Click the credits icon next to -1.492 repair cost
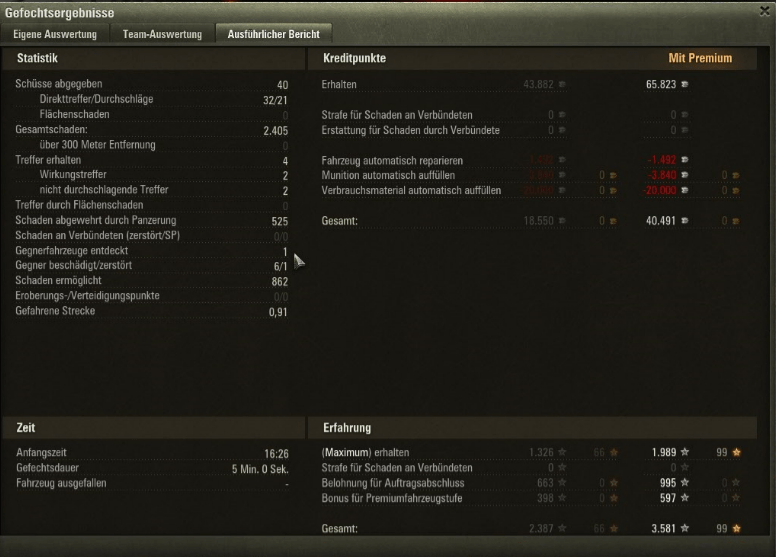The width and height of the screenshot is (776, 557). point(685,159)
